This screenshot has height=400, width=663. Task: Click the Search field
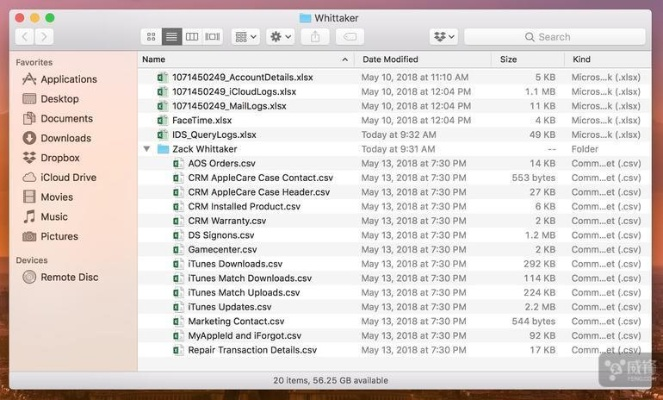click(555, 37)
